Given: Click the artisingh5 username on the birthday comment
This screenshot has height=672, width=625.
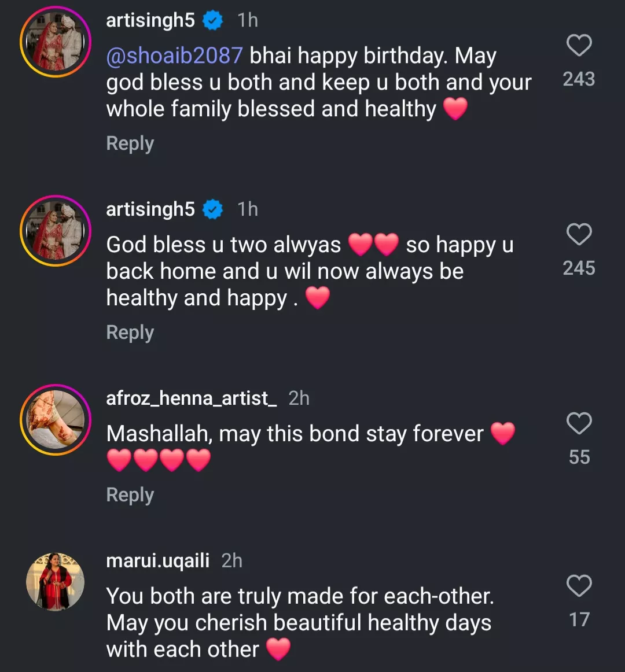Looking at the screenshot, I should (x=150, y=20).
